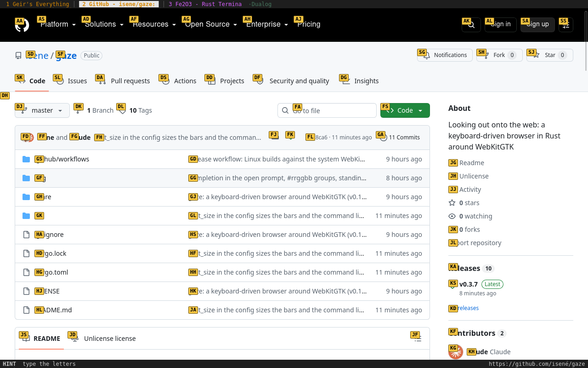Click the file icon next to Cargo.toml
The image size is (588, 368).
tap(26, 272)
